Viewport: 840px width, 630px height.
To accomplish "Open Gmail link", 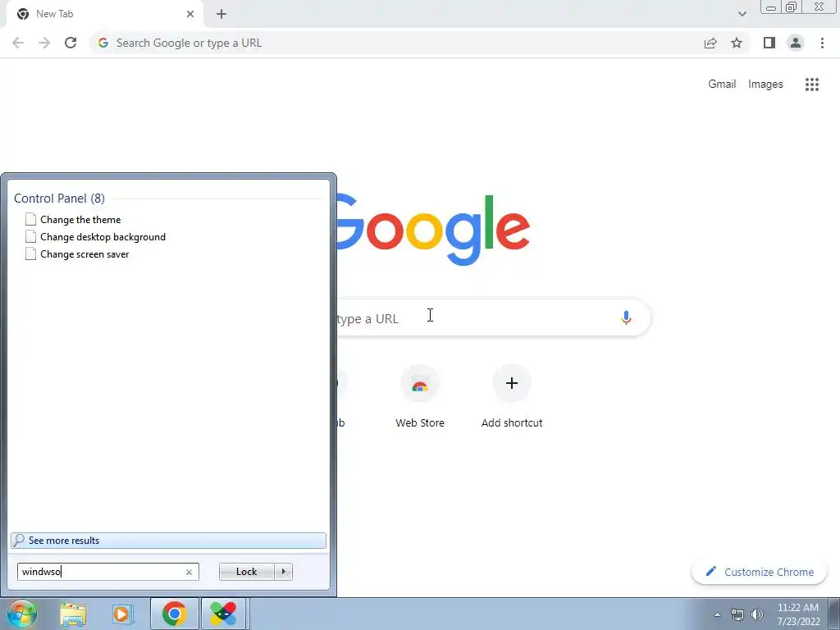I will tap(722, 84).
